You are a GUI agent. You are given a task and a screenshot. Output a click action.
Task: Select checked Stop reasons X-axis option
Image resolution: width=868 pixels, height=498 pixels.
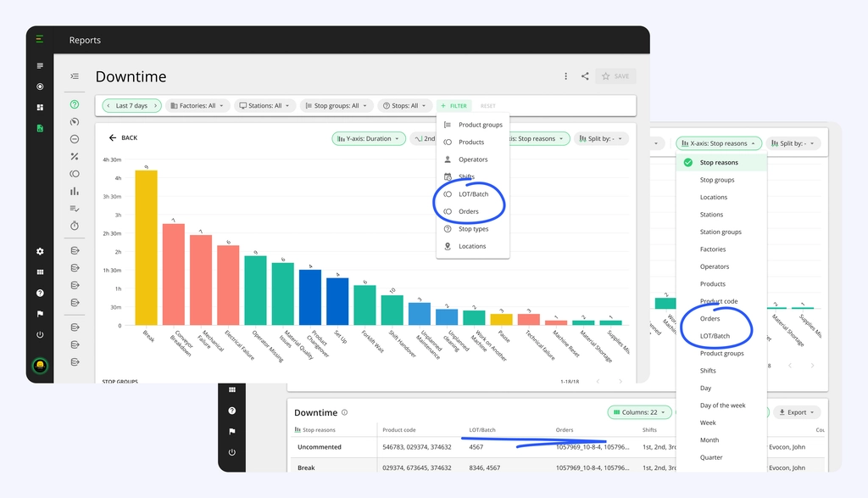point(721,163)
